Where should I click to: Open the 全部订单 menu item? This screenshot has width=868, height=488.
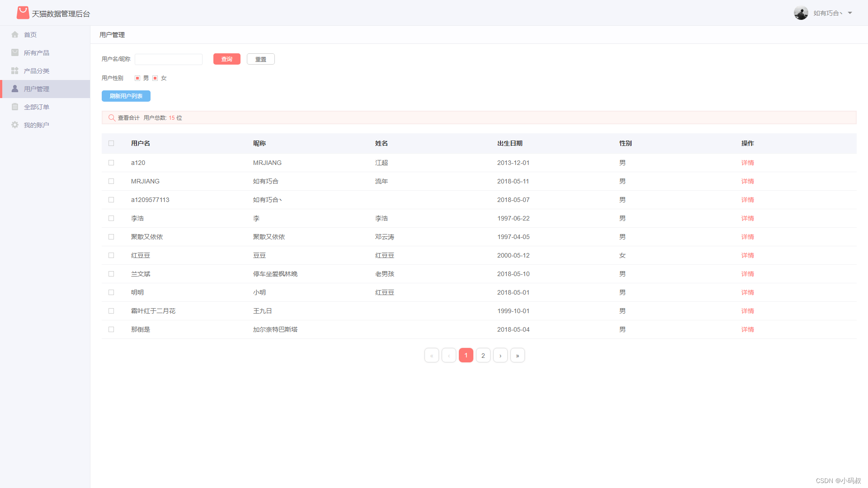[37, 107]
